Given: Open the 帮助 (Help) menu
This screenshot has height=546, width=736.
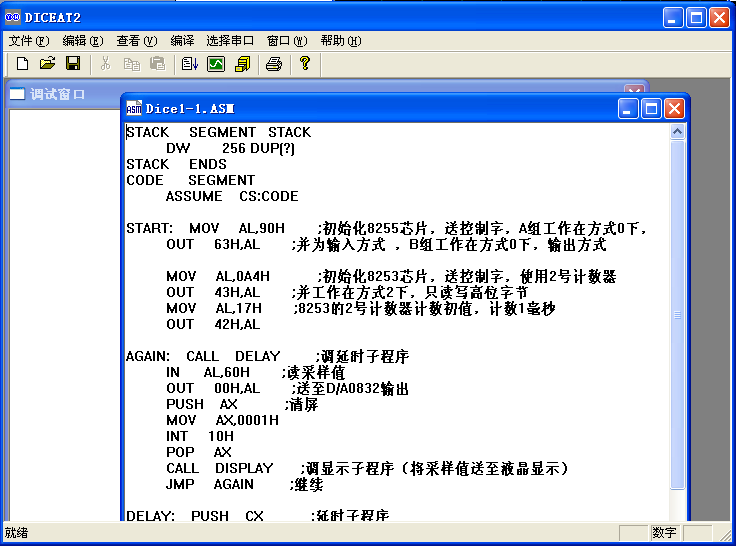Looking at the screenshot, I should [340, 41].
